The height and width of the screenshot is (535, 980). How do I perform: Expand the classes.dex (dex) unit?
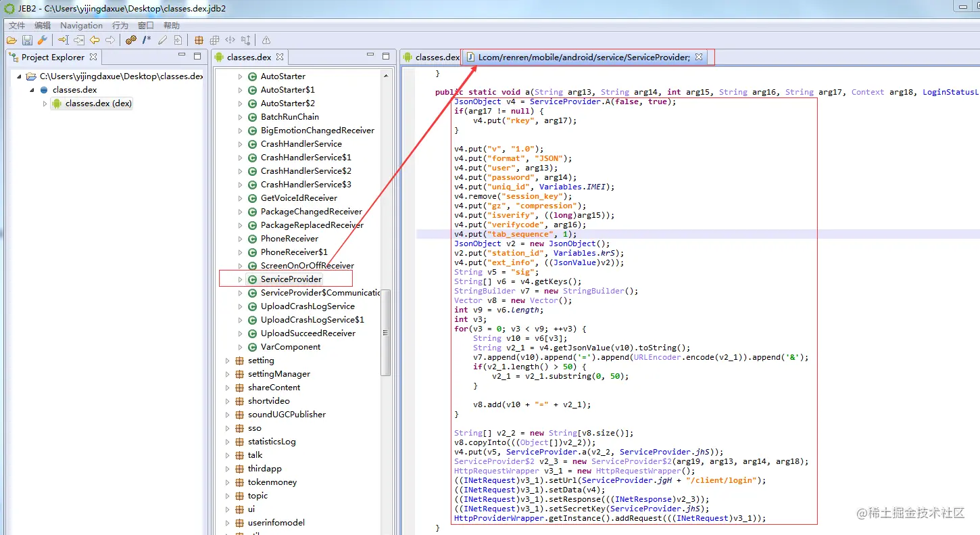point(45,103)
